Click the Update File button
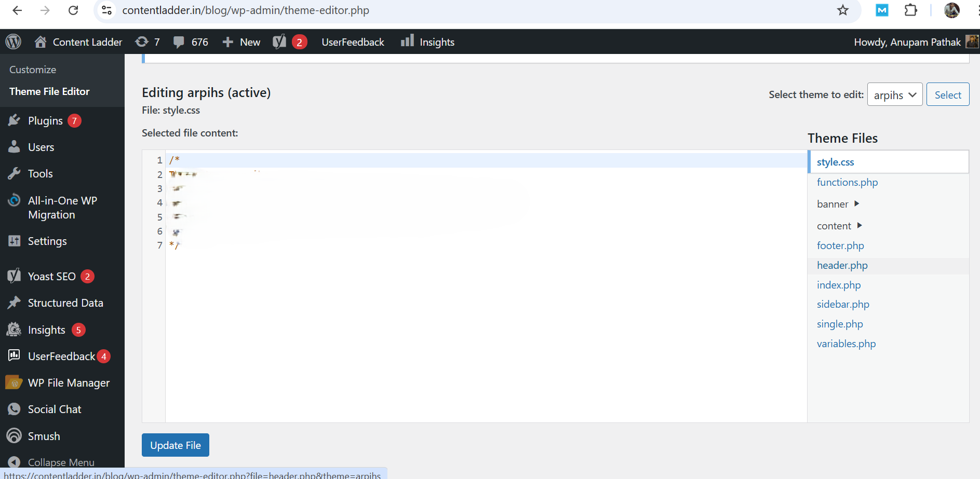Screen dimensions: 980x479 tap(176, 445)
